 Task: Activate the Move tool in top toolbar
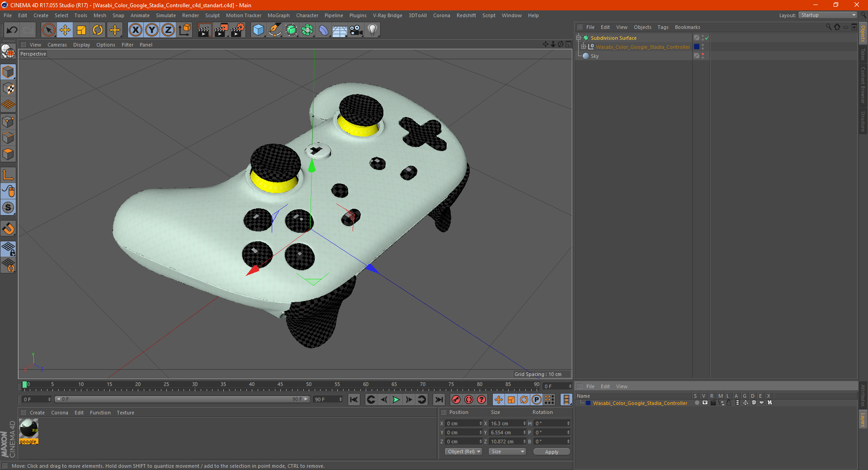click(x=65, y=30)
